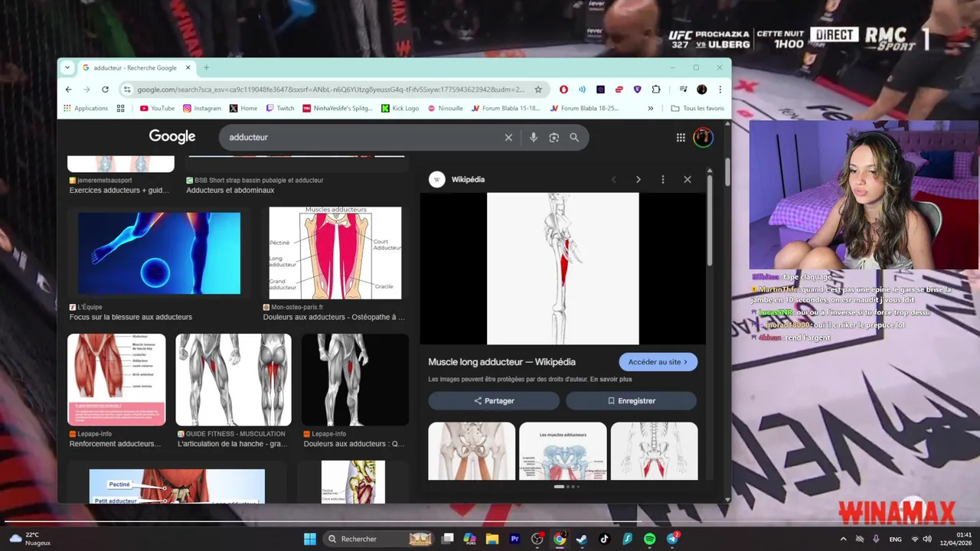This screenshot has width=980, height=551.
Task: Open Telegram from the taskbar
Action: 672,539
